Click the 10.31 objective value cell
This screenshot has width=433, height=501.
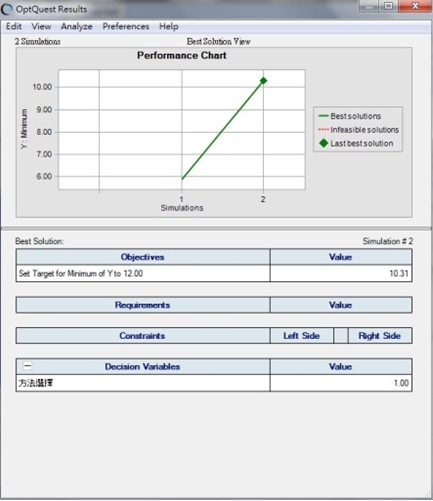(341, 273)
